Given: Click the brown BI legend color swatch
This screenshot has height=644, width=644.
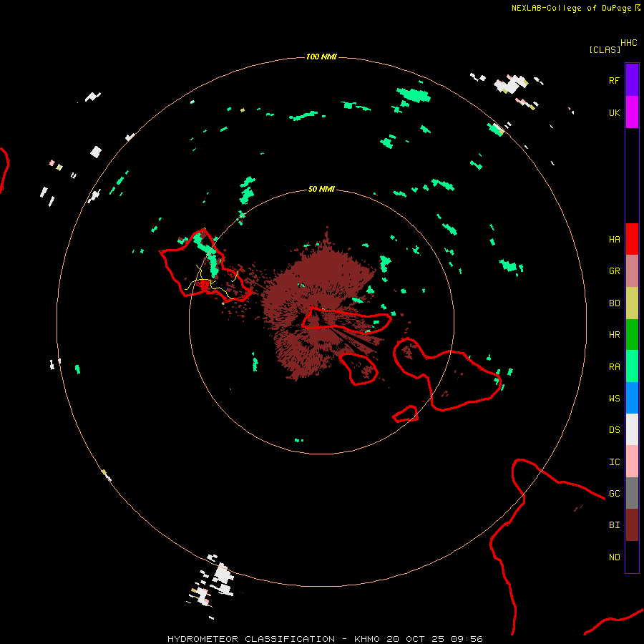Looking at the screenshot, I should pyautogui.click(x=632, y=525).
